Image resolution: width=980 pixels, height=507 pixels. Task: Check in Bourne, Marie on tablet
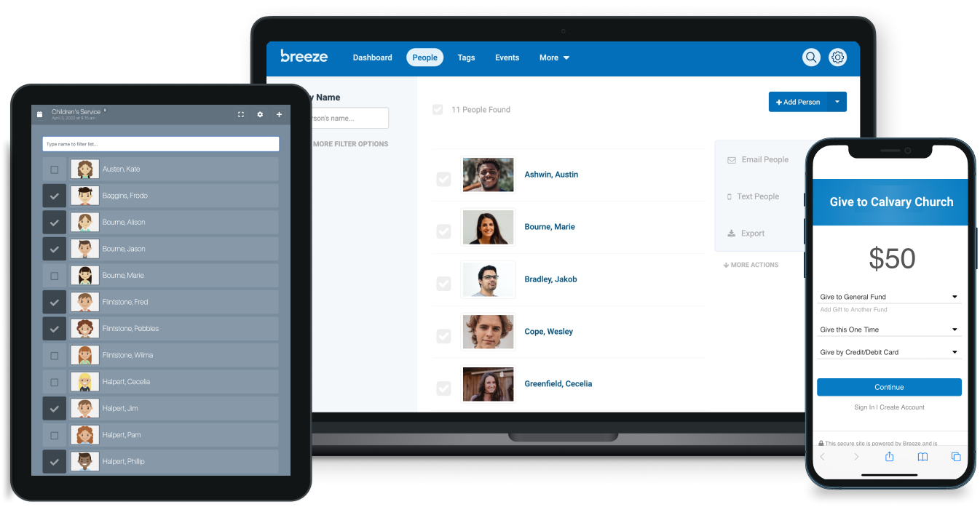[55, 276]
